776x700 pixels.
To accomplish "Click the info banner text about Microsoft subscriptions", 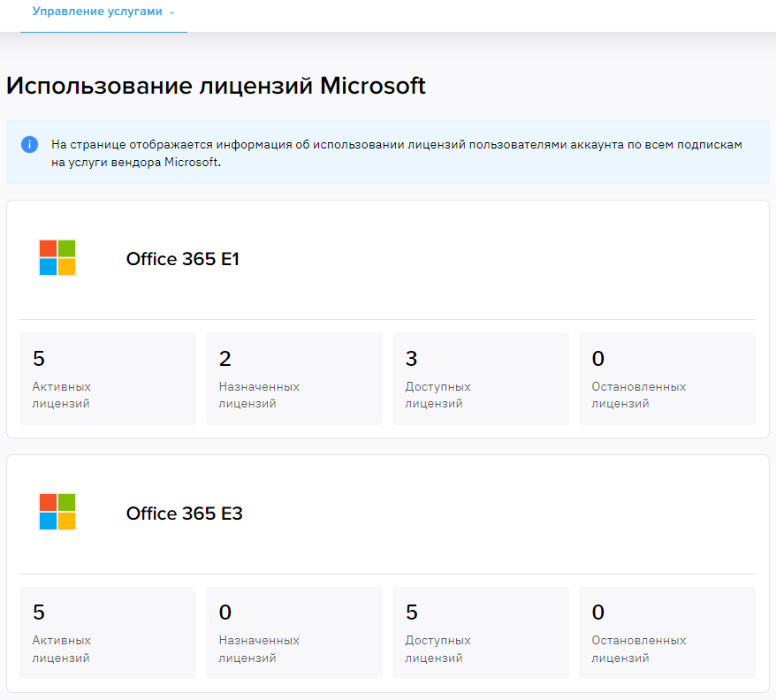I will coord(397,153).
